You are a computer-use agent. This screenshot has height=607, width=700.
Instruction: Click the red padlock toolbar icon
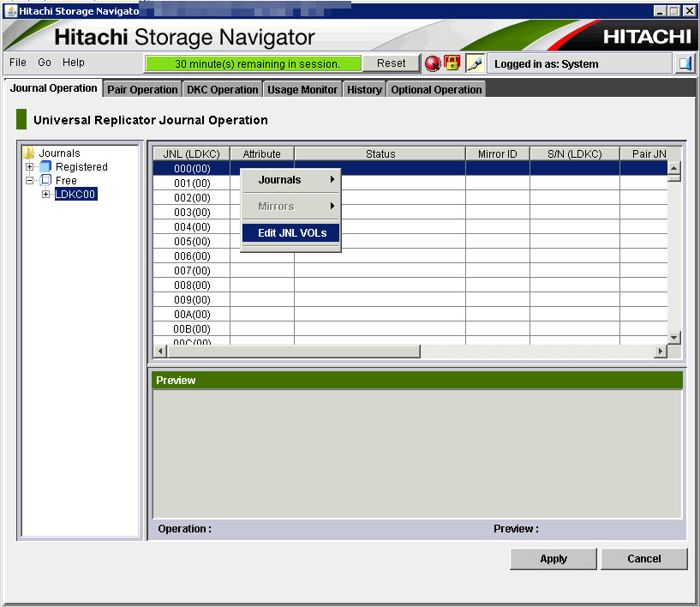[452, 63]
